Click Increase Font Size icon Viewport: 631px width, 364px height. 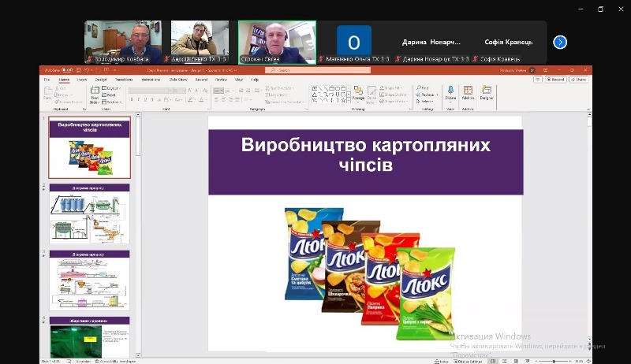190,91
